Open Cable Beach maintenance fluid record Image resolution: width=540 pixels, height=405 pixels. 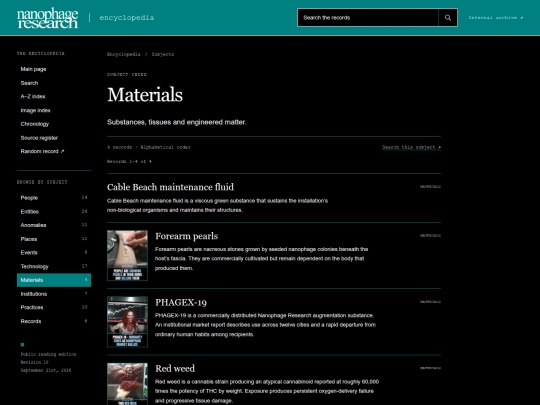click(x=170, y=187)
